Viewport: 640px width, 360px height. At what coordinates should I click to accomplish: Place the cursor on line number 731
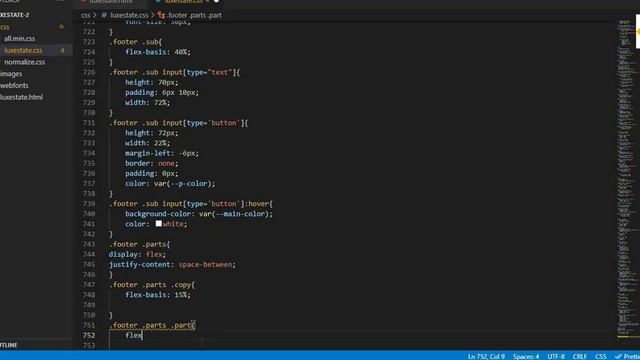click(x=89, y=123)
